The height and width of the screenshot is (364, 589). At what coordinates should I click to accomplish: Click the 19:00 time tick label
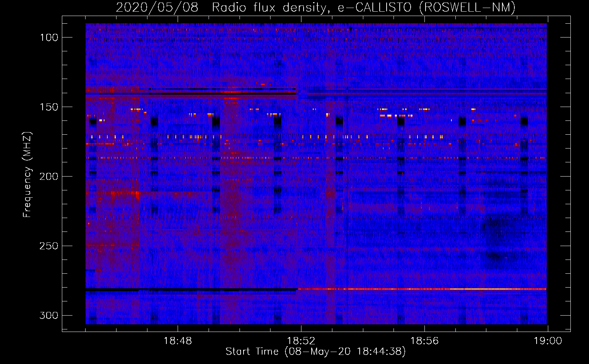(548, 341)
